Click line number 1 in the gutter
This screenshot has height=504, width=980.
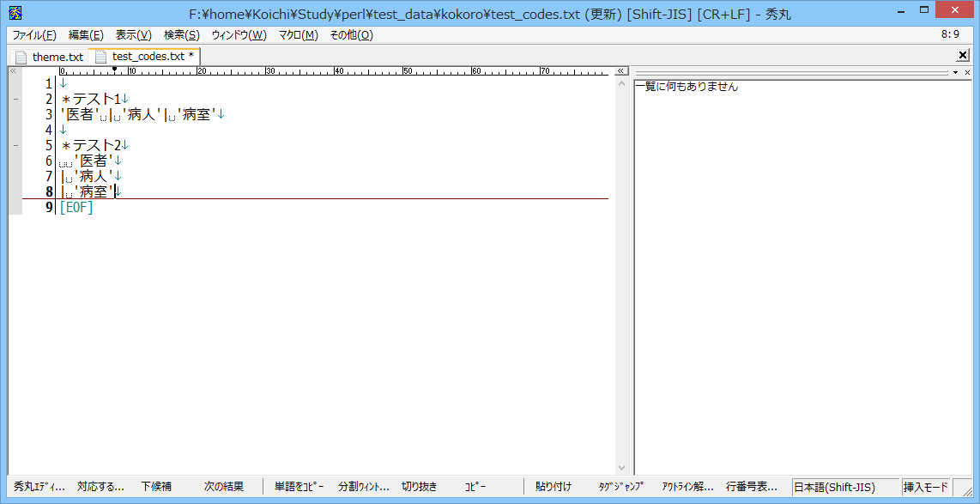pyautogui.click(x=49, y=84)
